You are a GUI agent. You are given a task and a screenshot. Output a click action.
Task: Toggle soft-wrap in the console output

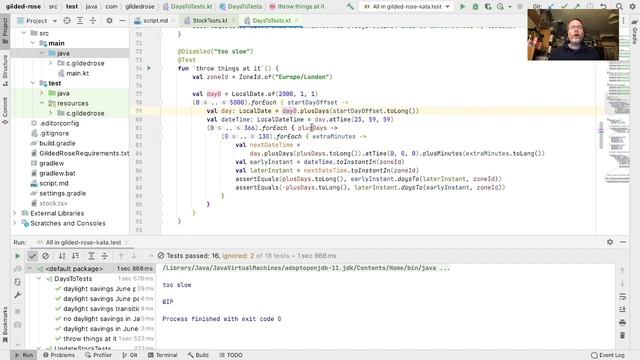[622, 296]
